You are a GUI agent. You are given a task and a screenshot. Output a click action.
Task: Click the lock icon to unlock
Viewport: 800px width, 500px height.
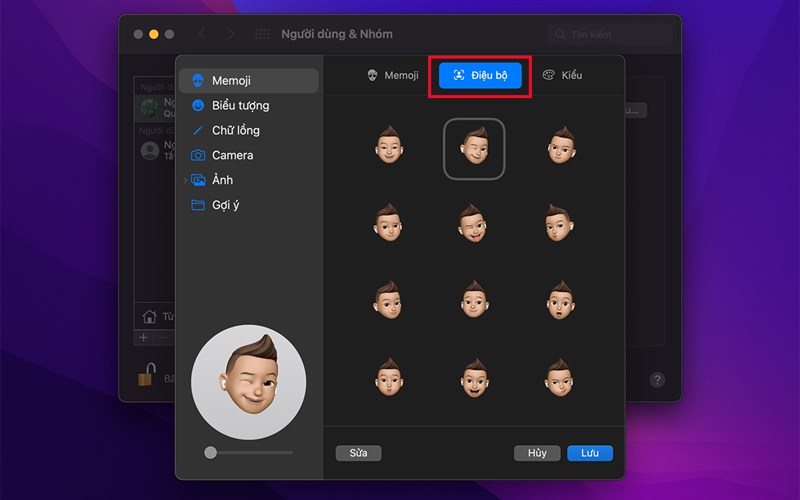point(146,375)
